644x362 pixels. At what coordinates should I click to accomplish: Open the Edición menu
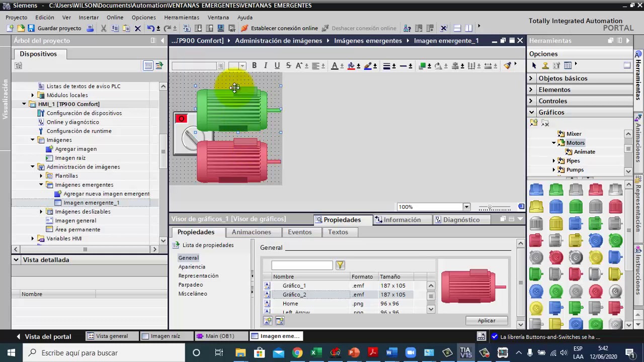coord(45,17)
